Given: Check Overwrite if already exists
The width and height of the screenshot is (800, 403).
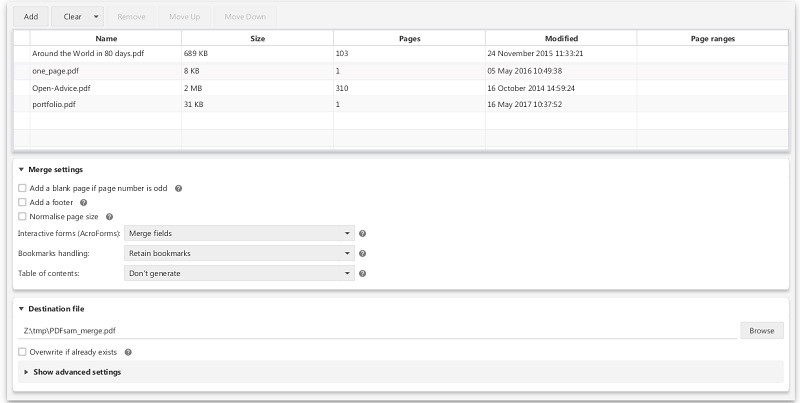Looking at the screenshot, I should pyautogui.click(x=23, y=352).
